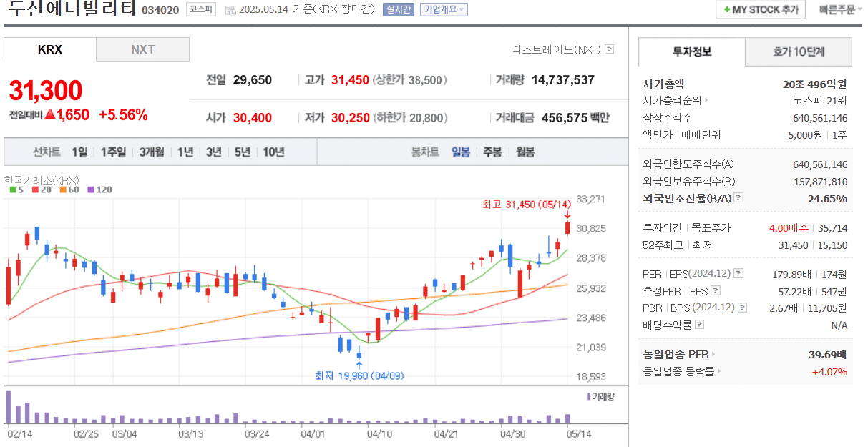The height and width of the screenshot is (447, 868).
Task: Click 외국인보유주식수(B) value 157,871,810
Action: click(x=820, y=181)
